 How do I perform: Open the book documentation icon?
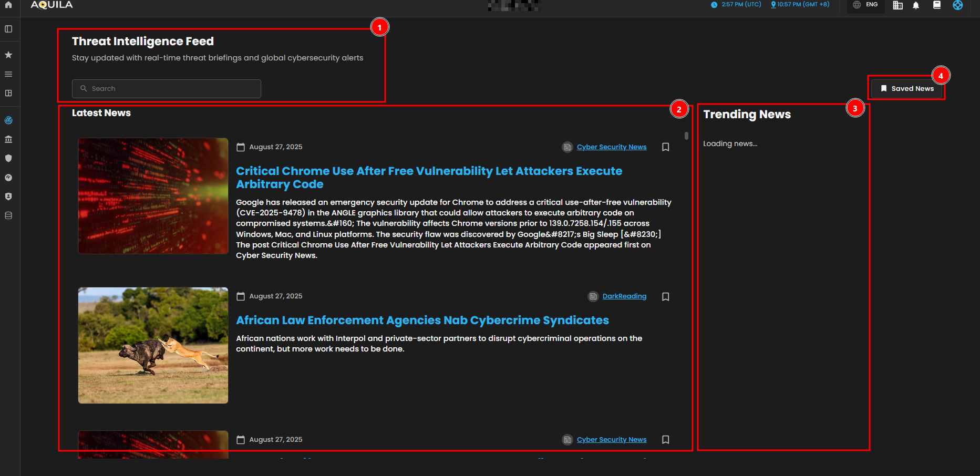(936, 5)
